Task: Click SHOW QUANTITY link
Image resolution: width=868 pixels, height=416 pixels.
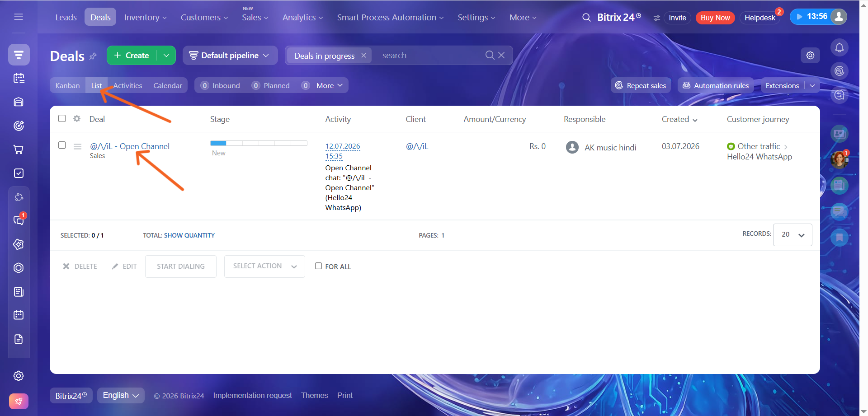Action: pos(189,235)
